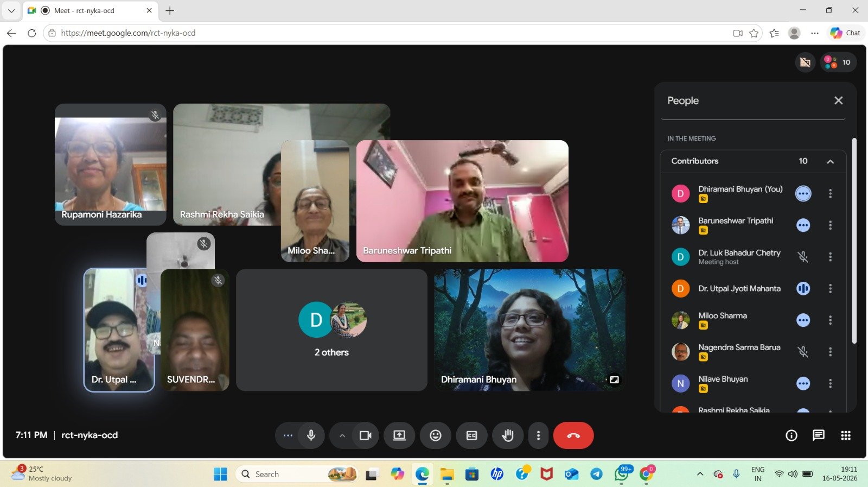868x487 pixels.
Task: Select SUVENDR... video tile
Action: 195,330
